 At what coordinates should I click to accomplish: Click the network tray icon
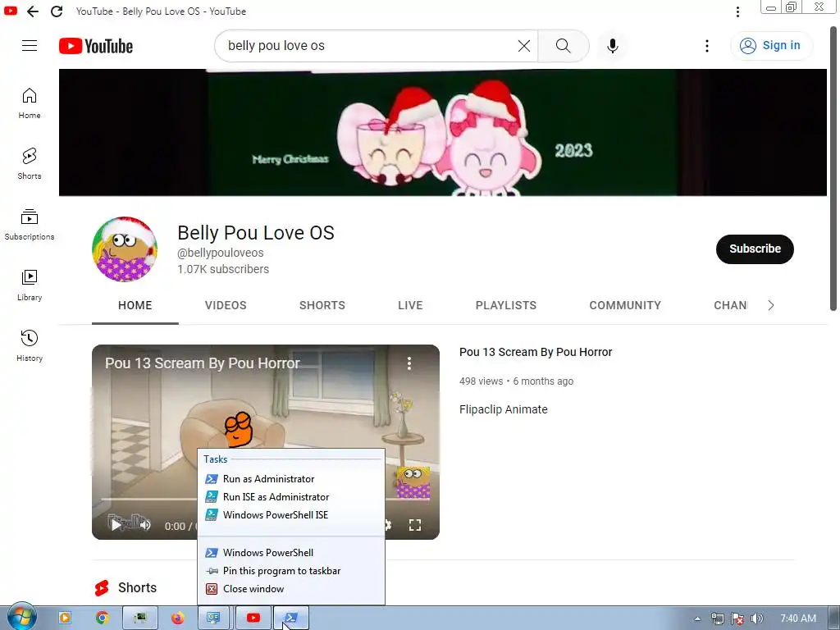[717, 619]
